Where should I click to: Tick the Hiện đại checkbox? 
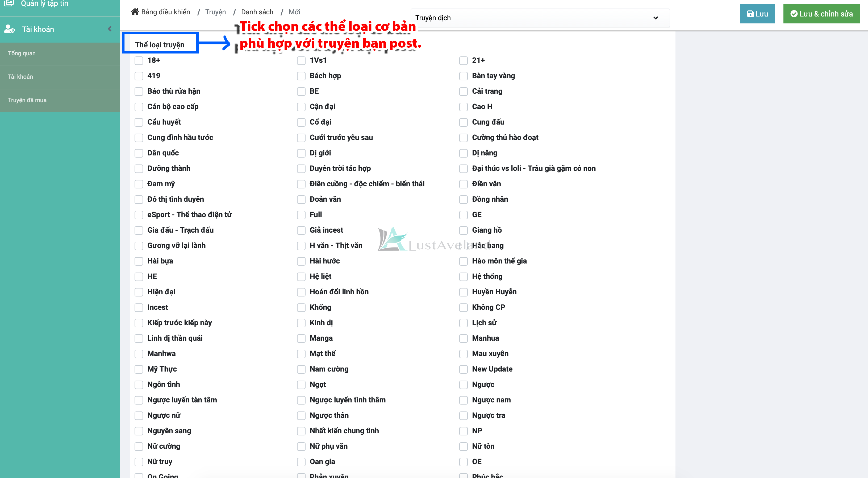139,292
